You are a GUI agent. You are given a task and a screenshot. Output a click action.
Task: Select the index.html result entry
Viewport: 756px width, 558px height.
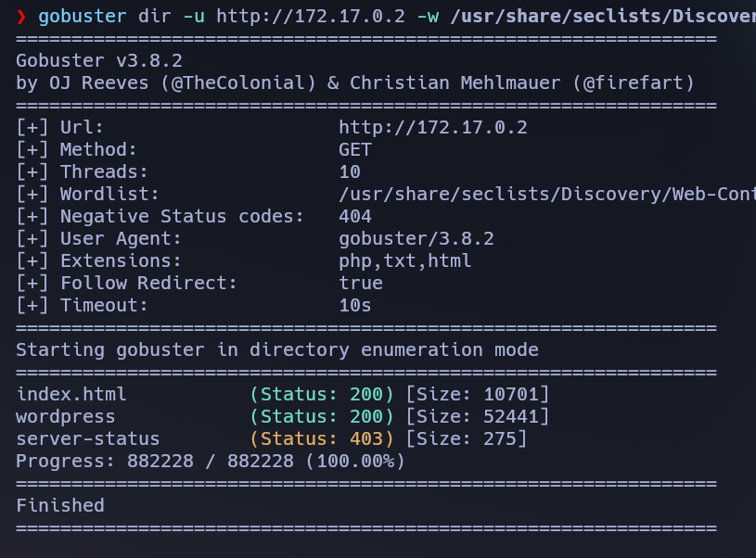(71, 394)
